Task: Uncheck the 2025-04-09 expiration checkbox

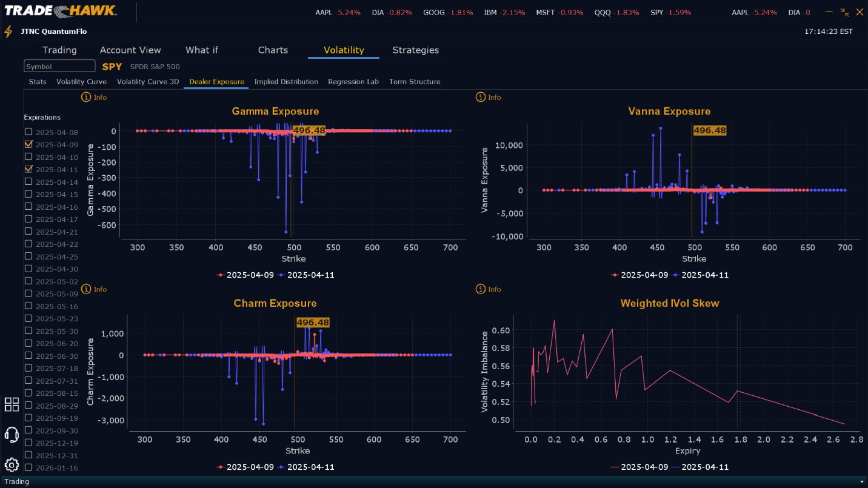Action: point(28,144)
